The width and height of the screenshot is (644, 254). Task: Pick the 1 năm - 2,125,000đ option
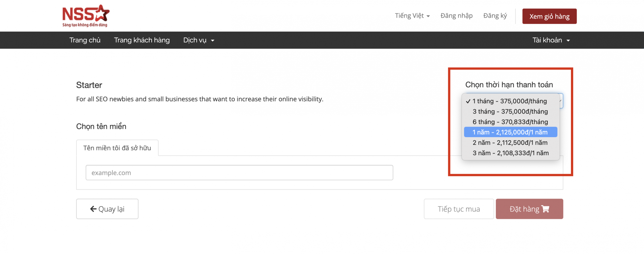click(x=510, y=132)
